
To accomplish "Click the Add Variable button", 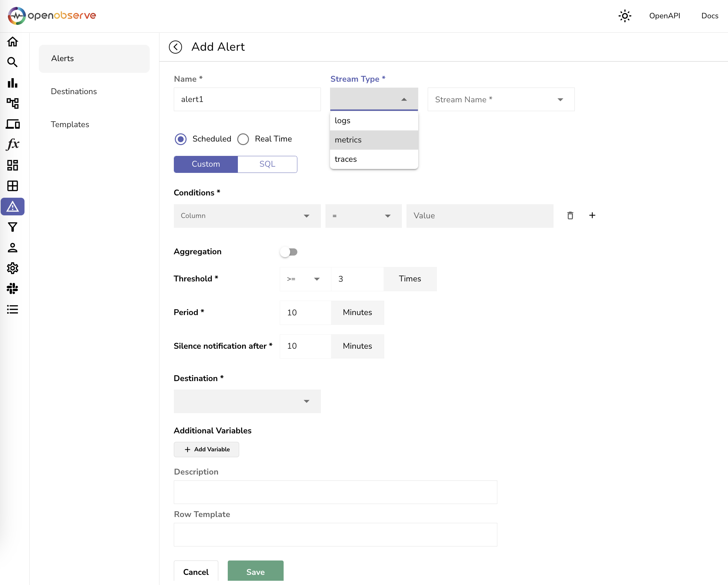I will point(206,449).
